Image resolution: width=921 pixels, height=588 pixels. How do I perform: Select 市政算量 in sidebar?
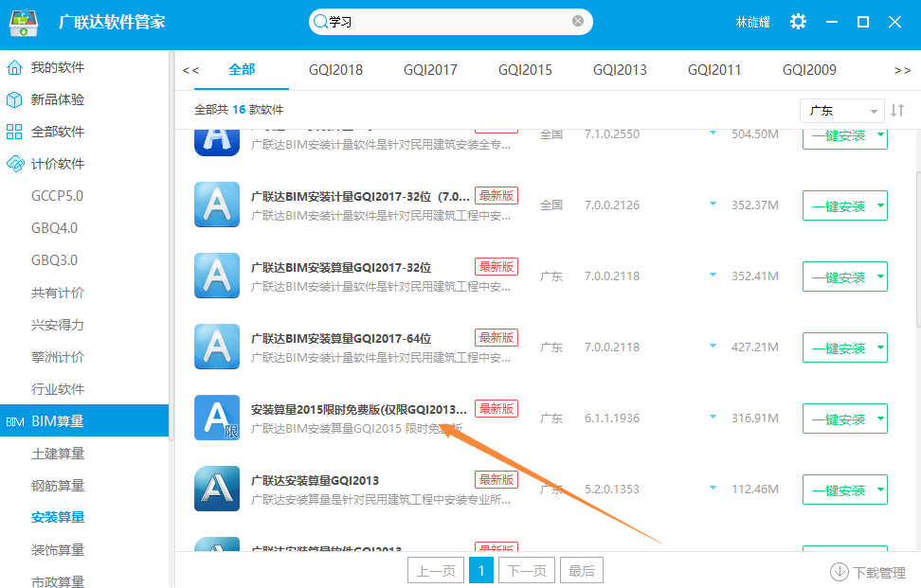58,581
